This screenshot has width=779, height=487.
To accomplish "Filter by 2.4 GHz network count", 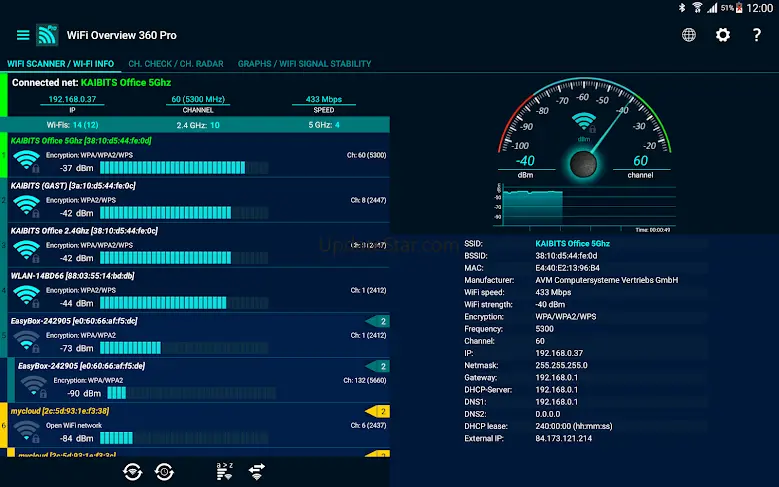I will (198, 125).
